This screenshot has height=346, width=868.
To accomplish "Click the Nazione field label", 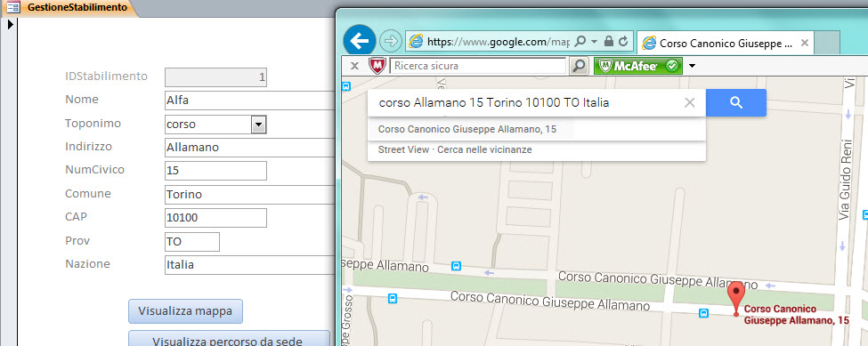I will [x=87, y=263].
